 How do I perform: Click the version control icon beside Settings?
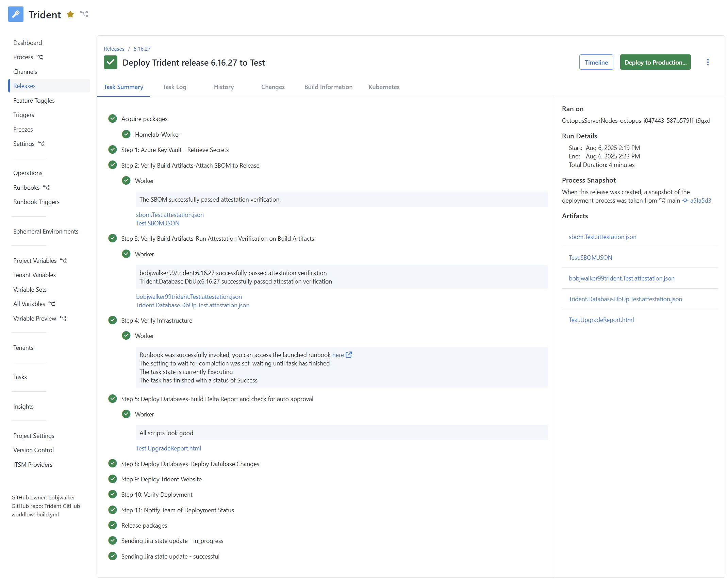click(42, 143)
